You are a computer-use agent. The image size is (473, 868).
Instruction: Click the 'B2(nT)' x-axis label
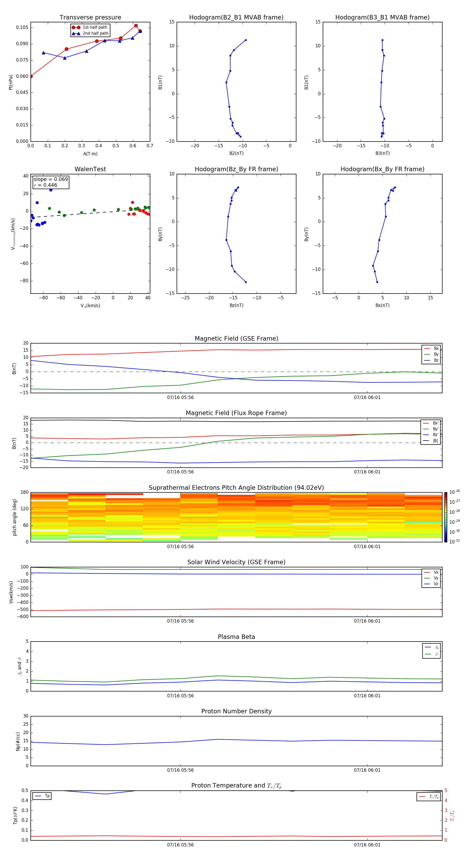[x=236, y=153]
